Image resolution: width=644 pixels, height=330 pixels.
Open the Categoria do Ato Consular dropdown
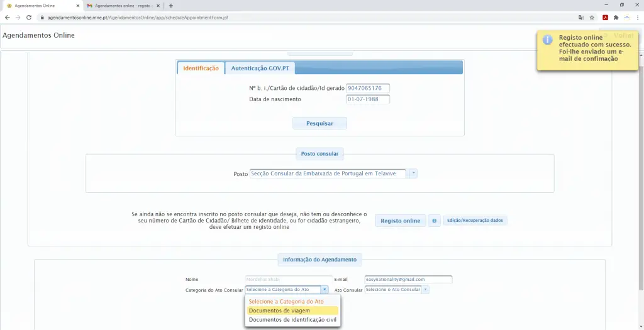pos(324,290)
